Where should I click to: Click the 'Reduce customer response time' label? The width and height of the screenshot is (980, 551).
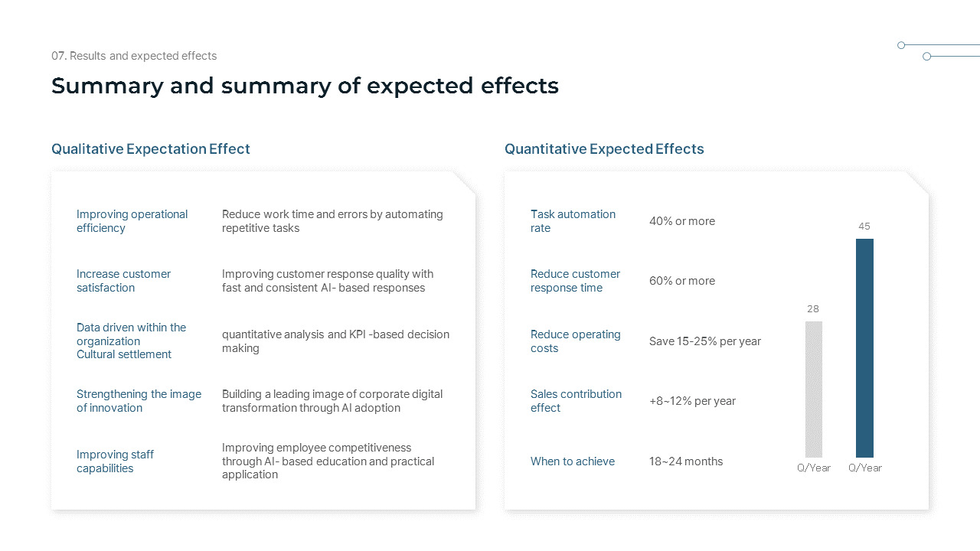tap(575, 281)
